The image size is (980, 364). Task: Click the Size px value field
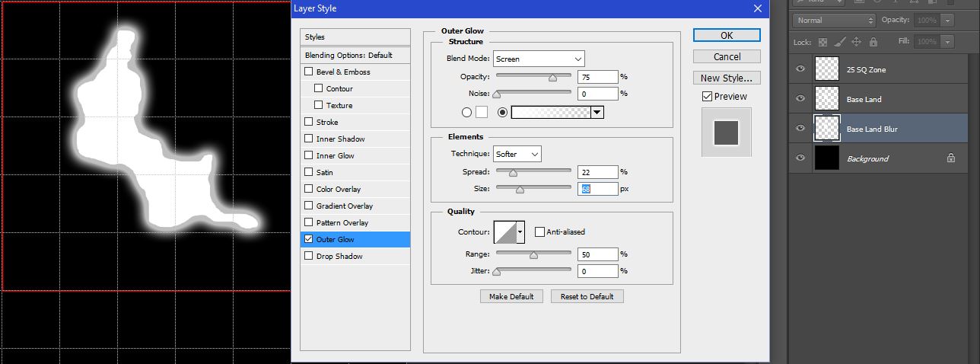(x=597, y=189)
